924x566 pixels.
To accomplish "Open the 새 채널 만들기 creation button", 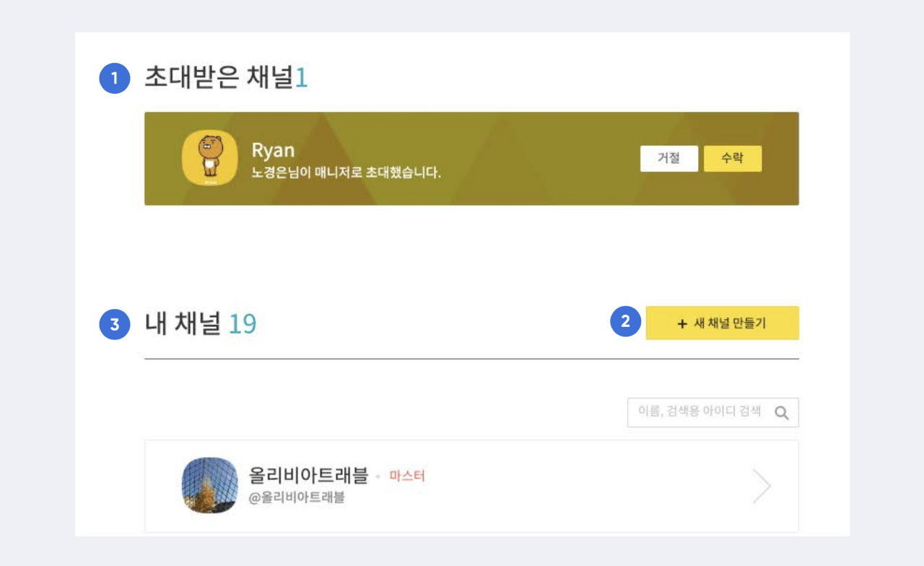I will tap(723, 323).
